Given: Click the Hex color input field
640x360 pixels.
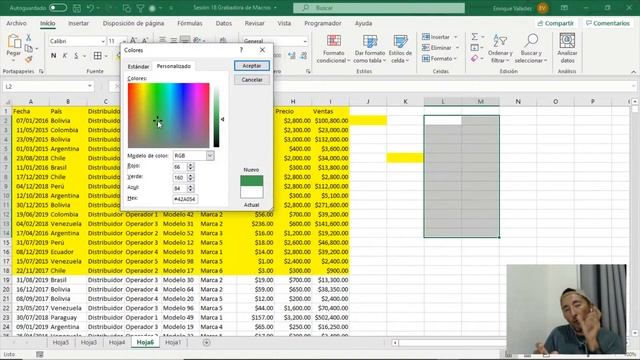Looking at the screenshot, I should click(x=185, y=199).
